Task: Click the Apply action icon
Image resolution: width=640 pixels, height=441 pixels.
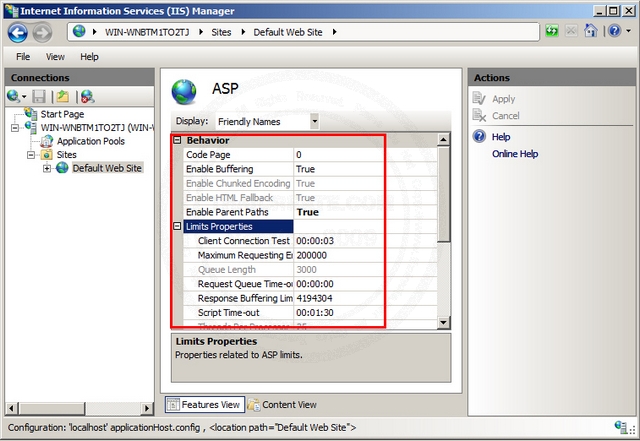Action: [x=479, y=99]
